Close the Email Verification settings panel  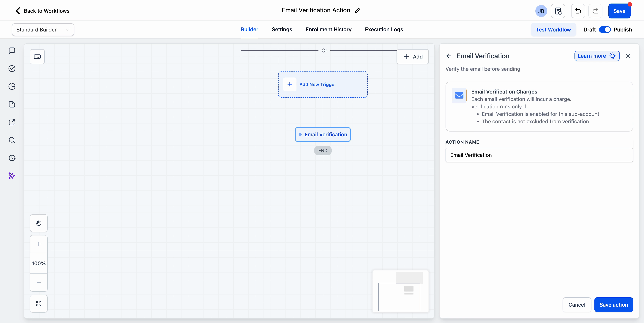coord(628,56)
